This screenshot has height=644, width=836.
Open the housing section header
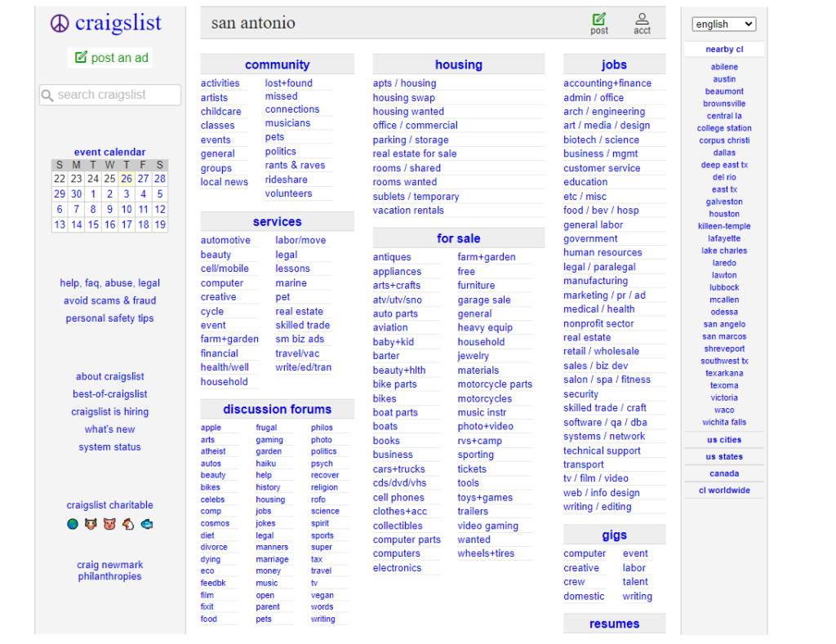459,64
